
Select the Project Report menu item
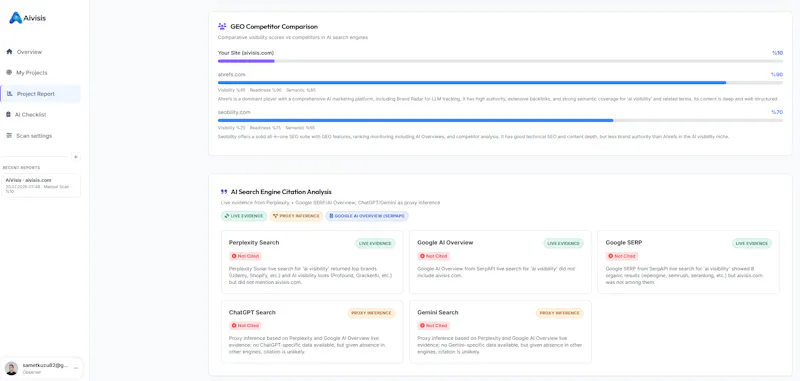(x=40, y=94)
